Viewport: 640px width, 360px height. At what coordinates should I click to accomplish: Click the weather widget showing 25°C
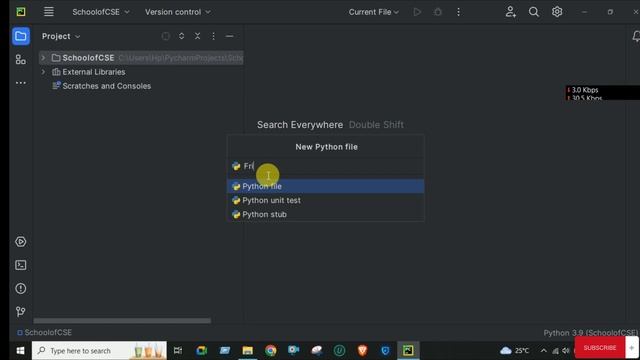coord(514,351)
